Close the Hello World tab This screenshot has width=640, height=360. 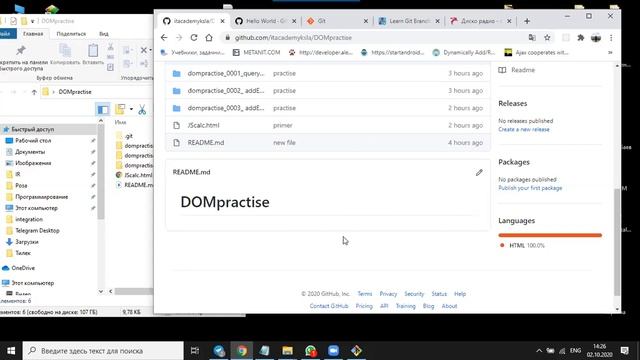[294, 21]
